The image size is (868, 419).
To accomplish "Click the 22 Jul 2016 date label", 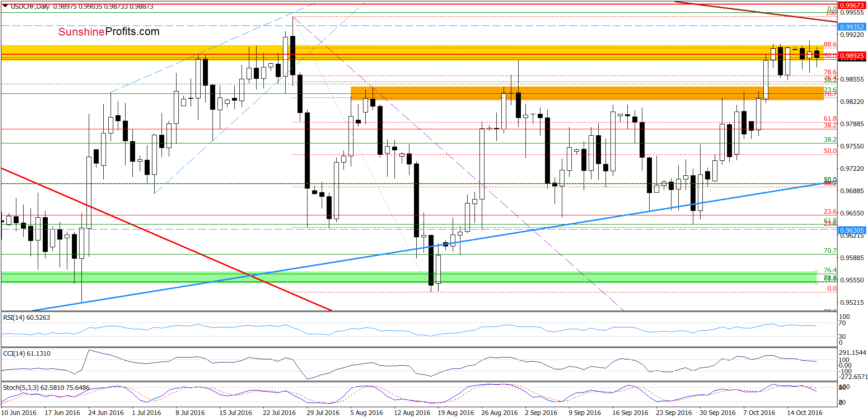I will pos(279,413).
